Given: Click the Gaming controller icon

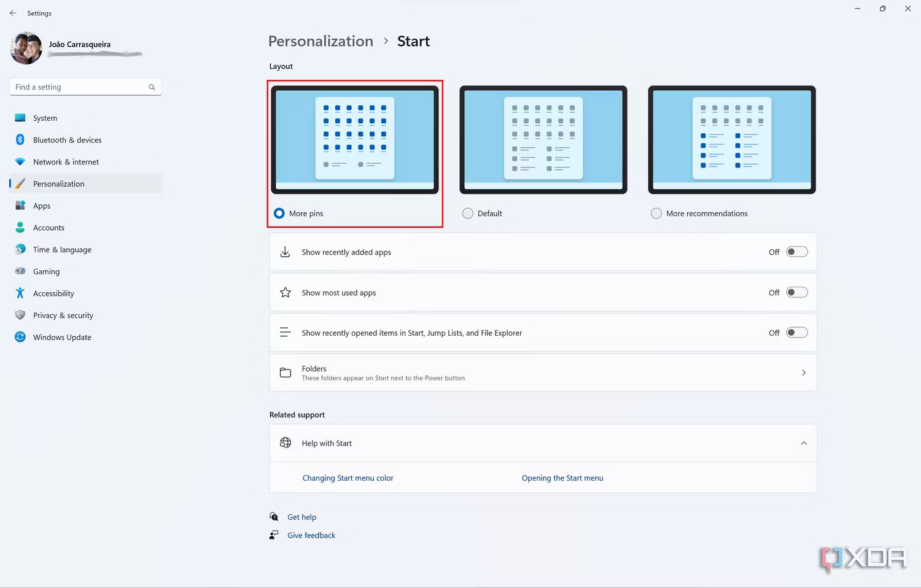Looking at the screenshot, I should (20, 271).
